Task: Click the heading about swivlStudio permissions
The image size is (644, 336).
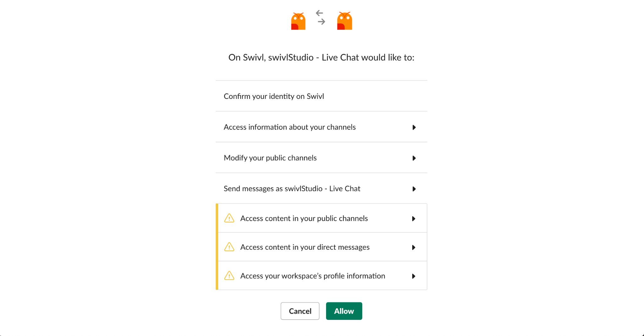Action: (321, 57)
